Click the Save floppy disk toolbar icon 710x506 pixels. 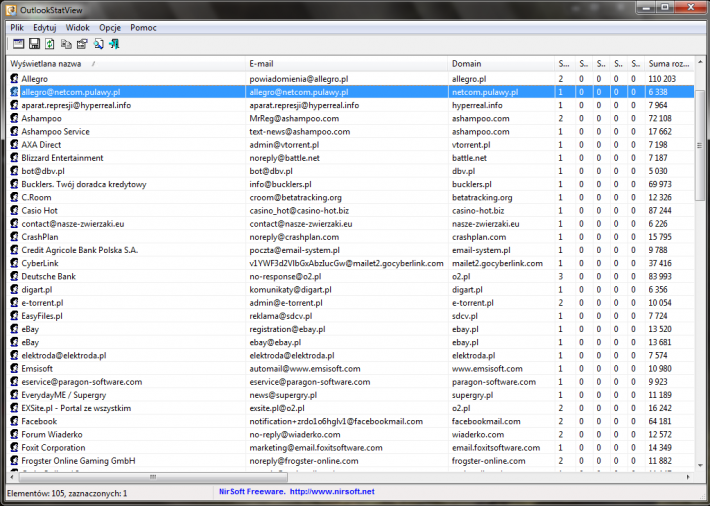point(34,44)
